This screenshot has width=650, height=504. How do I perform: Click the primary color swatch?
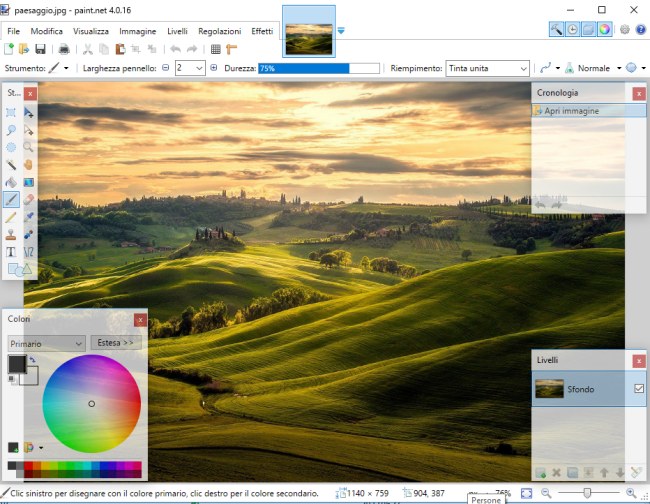click(17, 364)
